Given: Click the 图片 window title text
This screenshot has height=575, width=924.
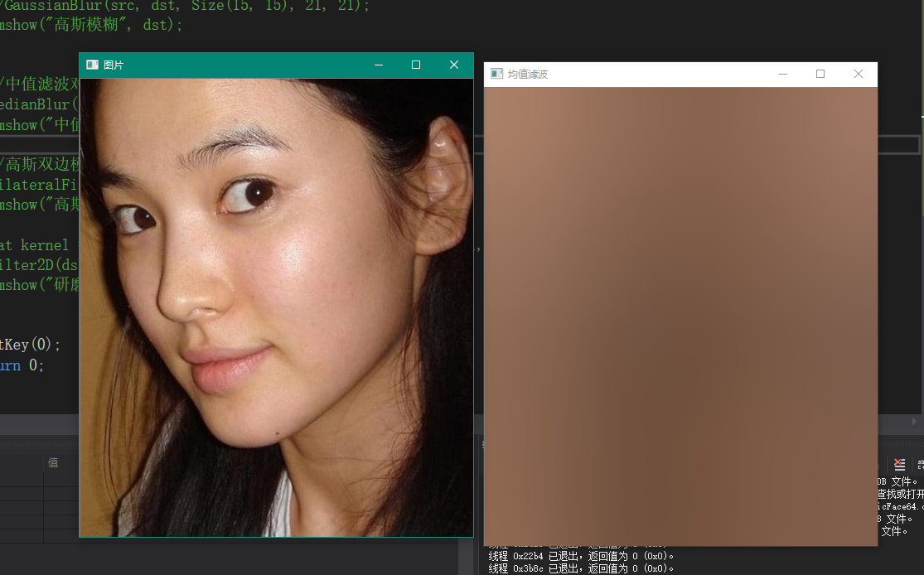Looking at the screenshot, I should [114, 65].
